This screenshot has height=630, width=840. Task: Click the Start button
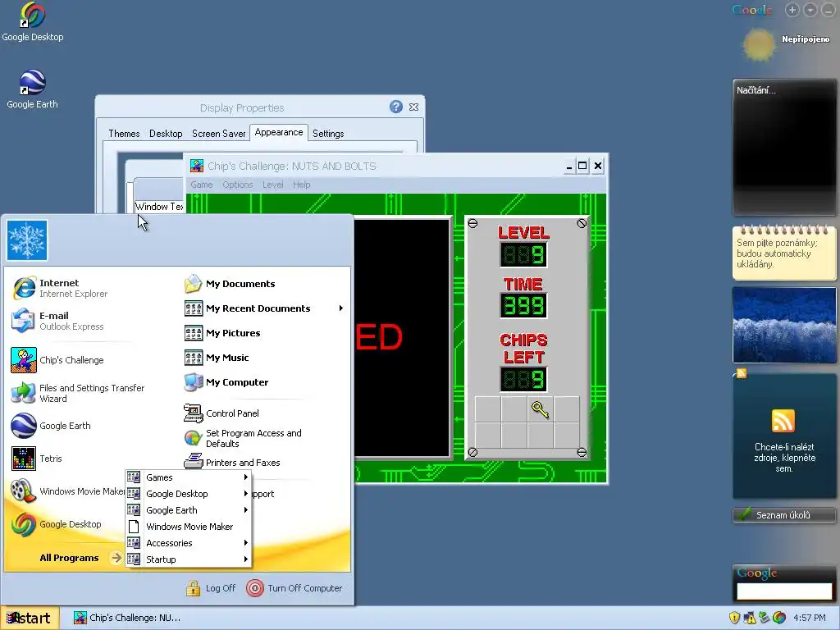pyautogui.click(x=30, y=619)
